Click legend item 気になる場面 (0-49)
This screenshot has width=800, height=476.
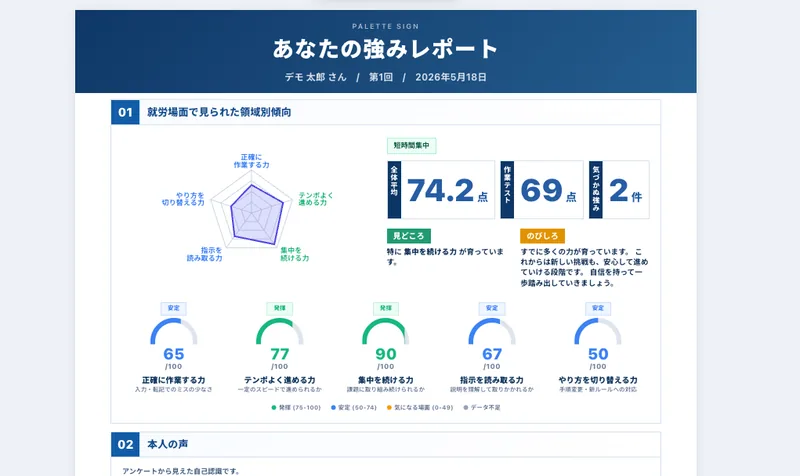tap(420, 408)
